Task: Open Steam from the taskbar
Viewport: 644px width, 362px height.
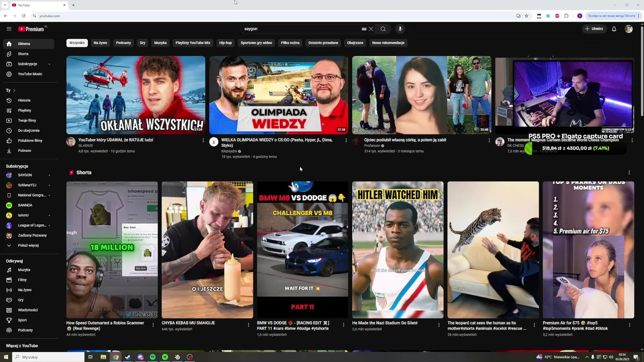Action: point(128,357)
